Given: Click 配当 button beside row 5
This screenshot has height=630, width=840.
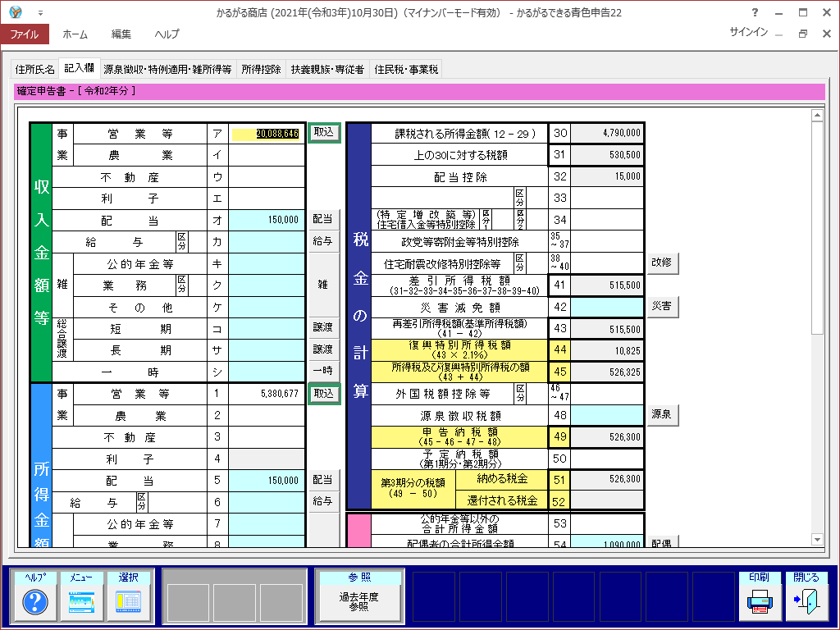Looking at the screenshot, I should [x=323, y=480].
